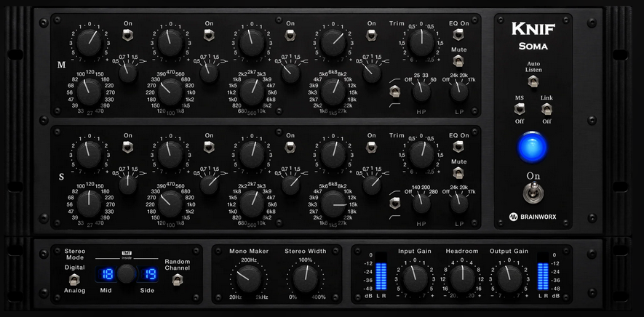Click the M channel low-mid frequency knob
644x317 pixels.
coord(170,92)
